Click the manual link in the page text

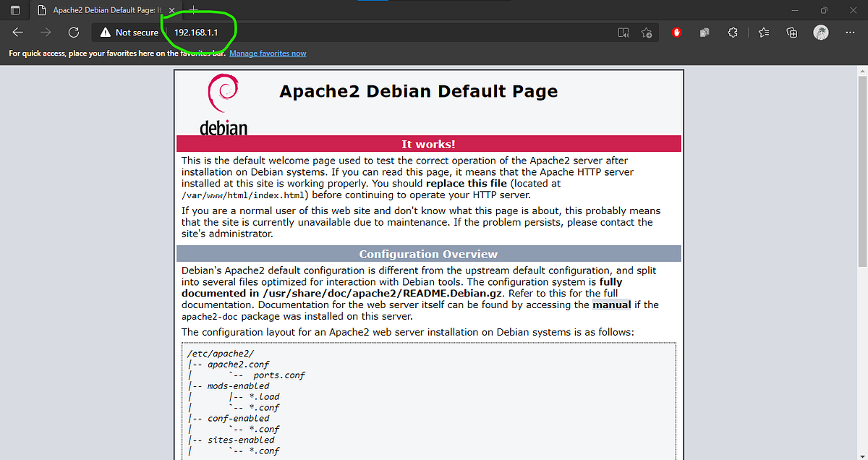[611, 304]
